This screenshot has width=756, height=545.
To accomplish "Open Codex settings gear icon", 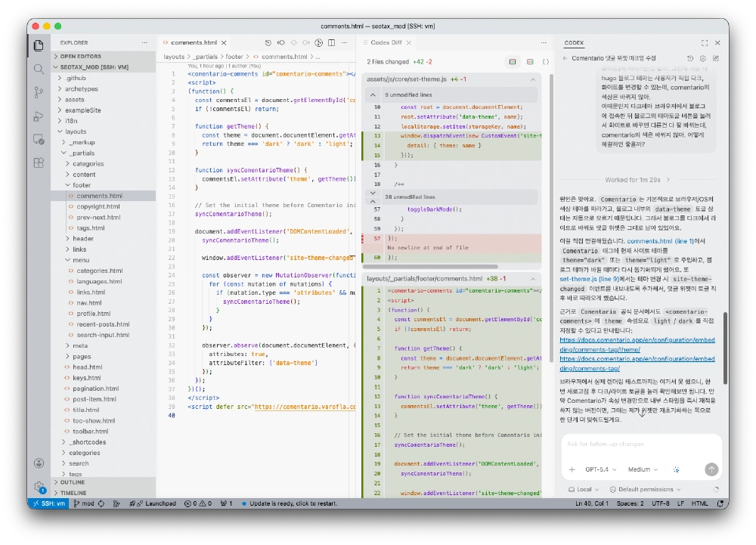I will tap(703, 58).
